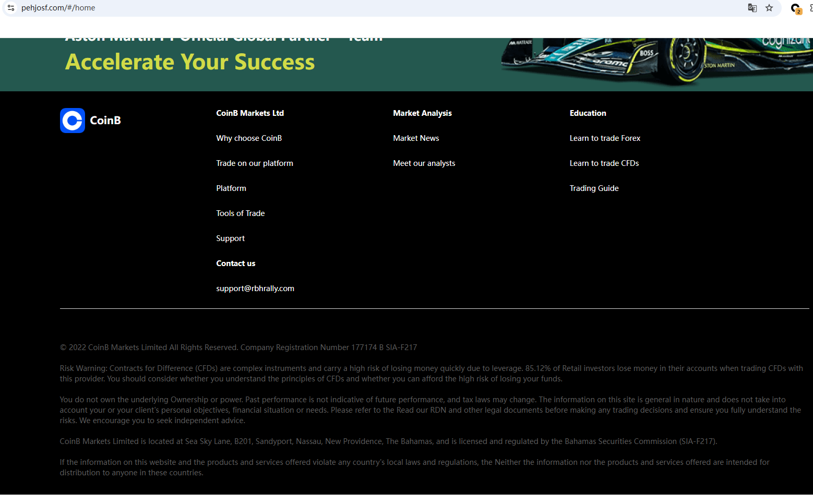Click the Market Analysis heading

pos(422,113)
